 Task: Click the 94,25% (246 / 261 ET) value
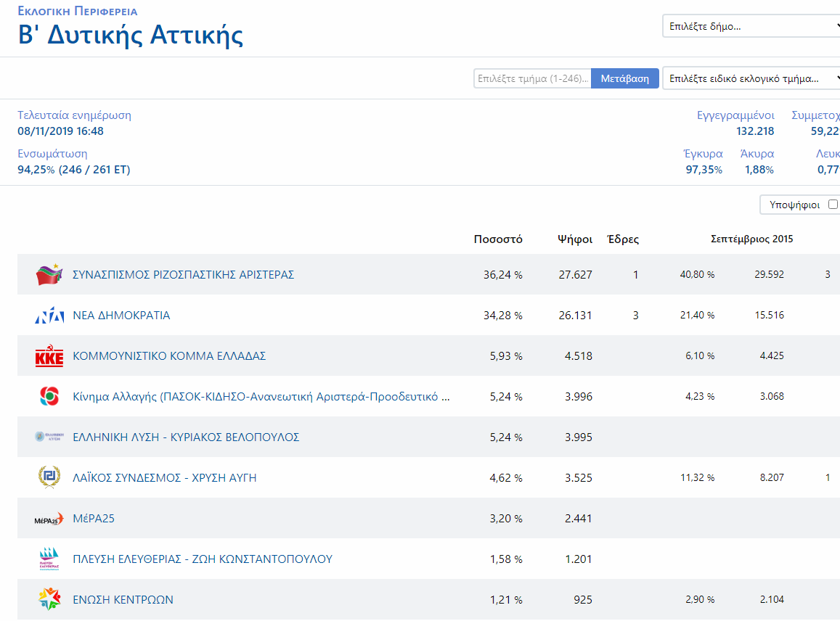74,170
